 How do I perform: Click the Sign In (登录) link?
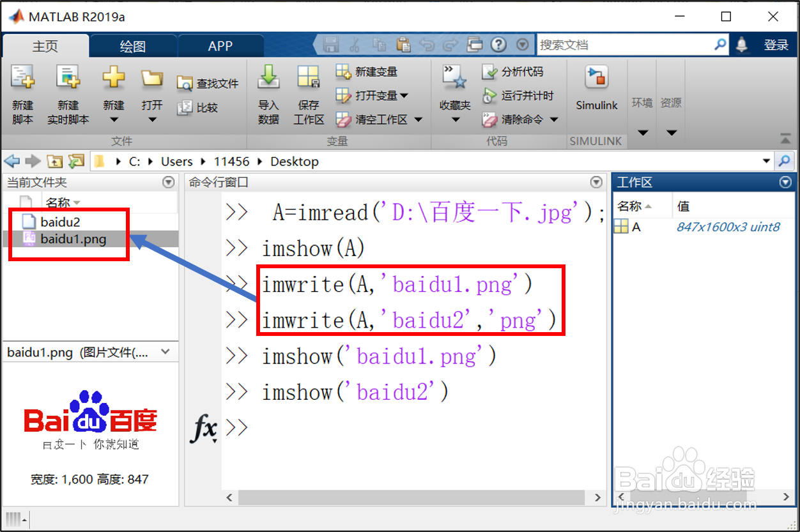click(776, 45)
